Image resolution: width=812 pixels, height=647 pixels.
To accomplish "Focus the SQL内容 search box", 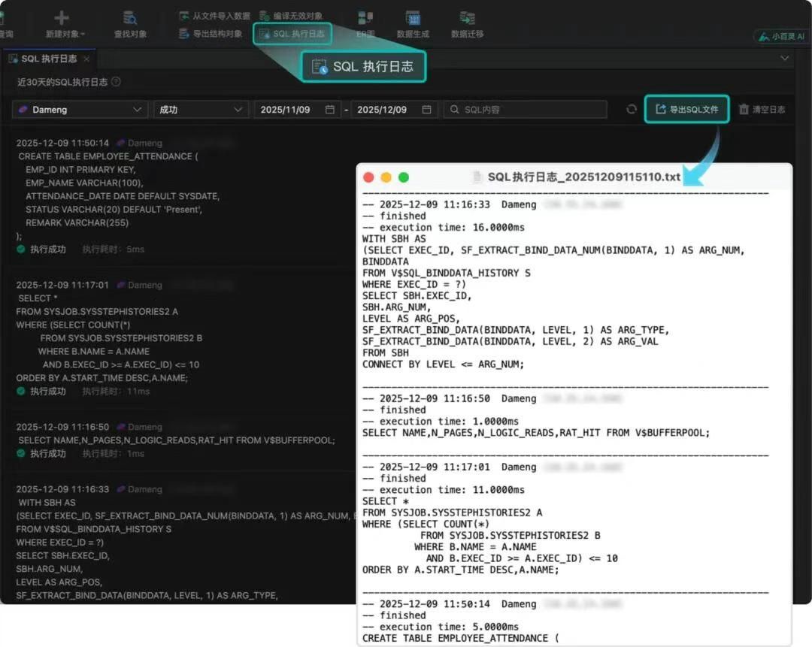I will point(525,110).
